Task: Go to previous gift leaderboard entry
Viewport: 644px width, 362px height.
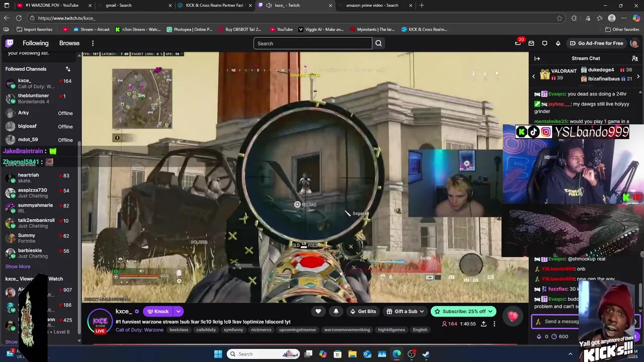Action: (x=534, y=76)
